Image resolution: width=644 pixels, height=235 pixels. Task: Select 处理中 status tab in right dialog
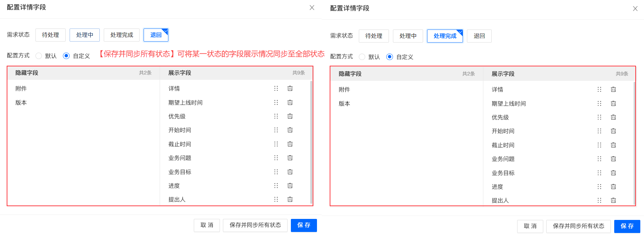pyautogui.click(x=408, y=36)
